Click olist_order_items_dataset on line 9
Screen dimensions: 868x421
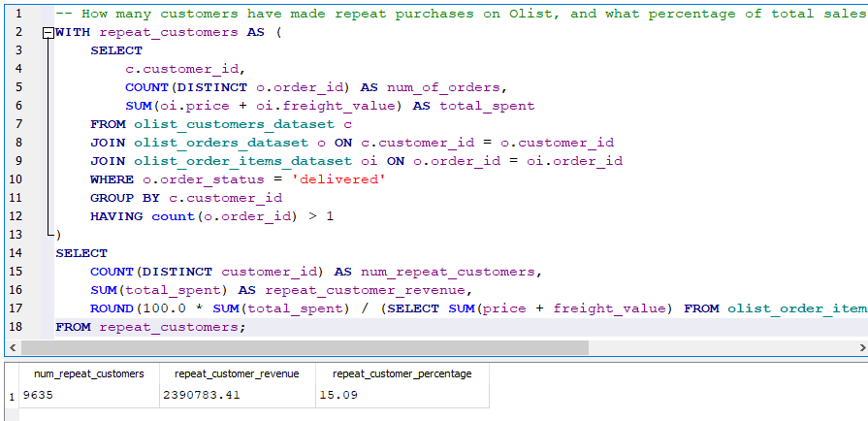tap(242, 161)
